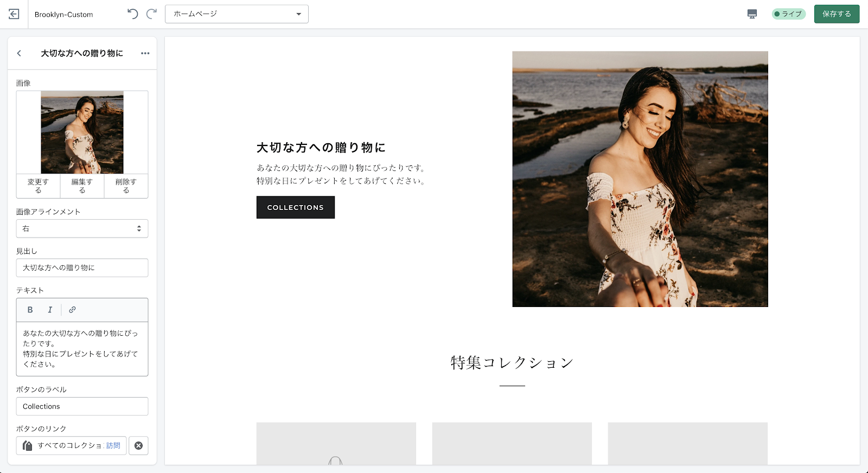This screenshot has width=868, height=473.
Task: Click the redo arrow icon
Action: (152, 14)
